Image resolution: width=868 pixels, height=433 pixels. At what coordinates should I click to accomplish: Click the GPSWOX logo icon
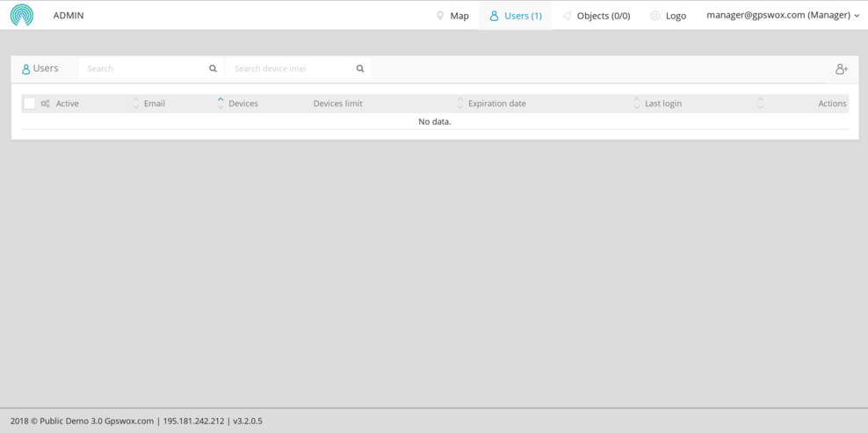(x=22, y=16)
